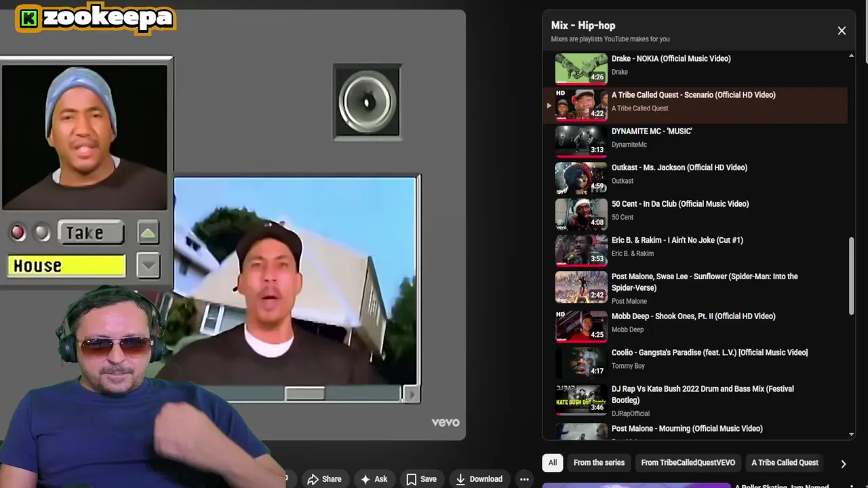Click the Ask button
The width and height of the screenshot is (868, 488).
[374, 479]
